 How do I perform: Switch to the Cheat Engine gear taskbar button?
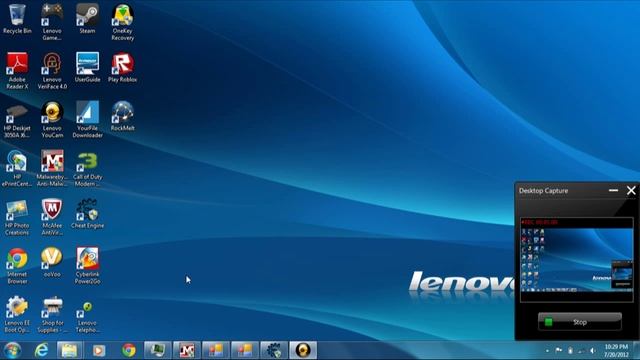click(274, 350)
